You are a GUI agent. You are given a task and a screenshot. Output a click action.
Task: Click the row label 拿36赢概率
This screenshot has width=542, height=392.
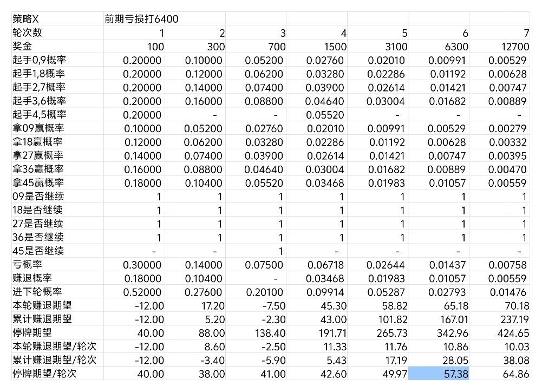click(x=38, y=169)
